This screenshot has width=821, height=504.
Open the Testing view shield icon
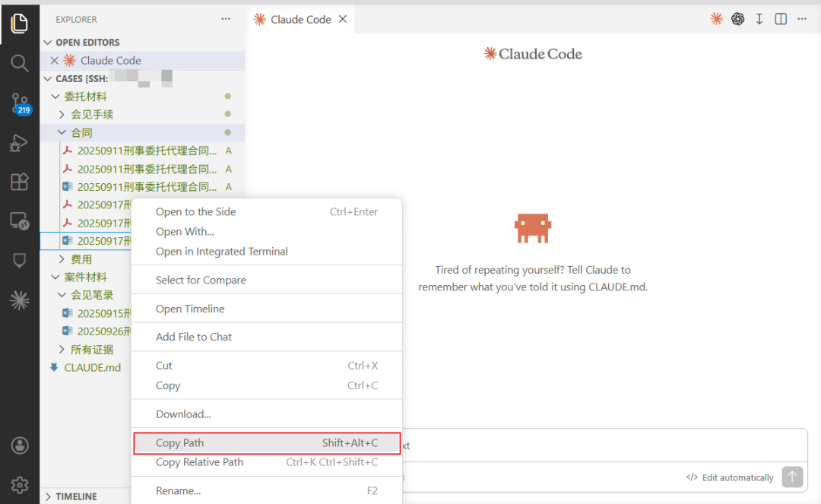pos(19,261)
